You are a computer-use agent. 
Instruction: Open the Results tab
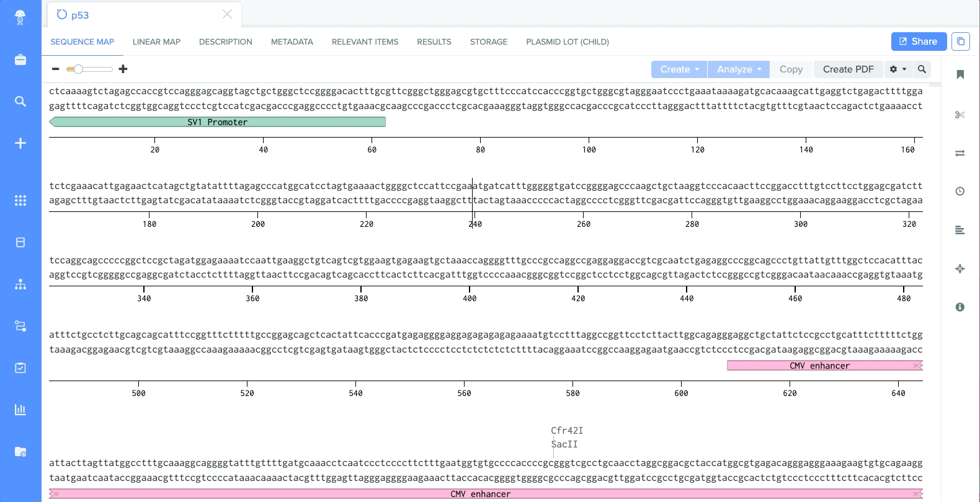point(434,42)
